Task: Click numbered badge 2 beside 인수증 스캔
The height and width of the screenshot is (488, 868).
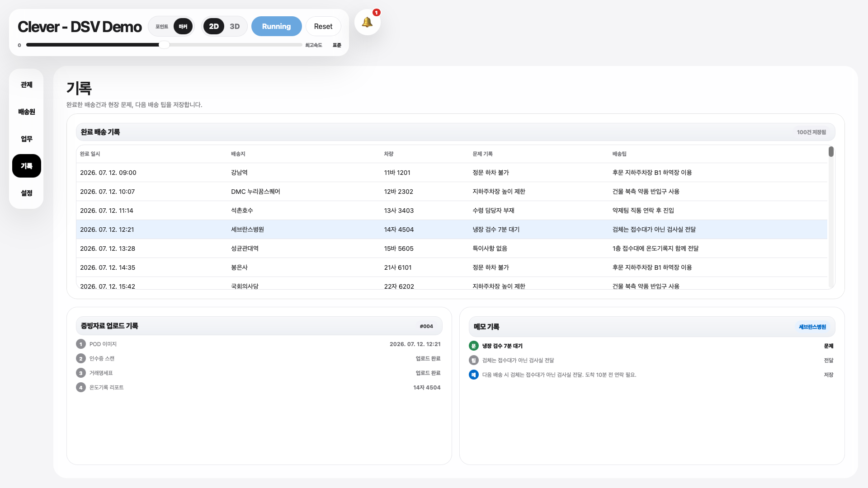Action: [x=81, y=359]
